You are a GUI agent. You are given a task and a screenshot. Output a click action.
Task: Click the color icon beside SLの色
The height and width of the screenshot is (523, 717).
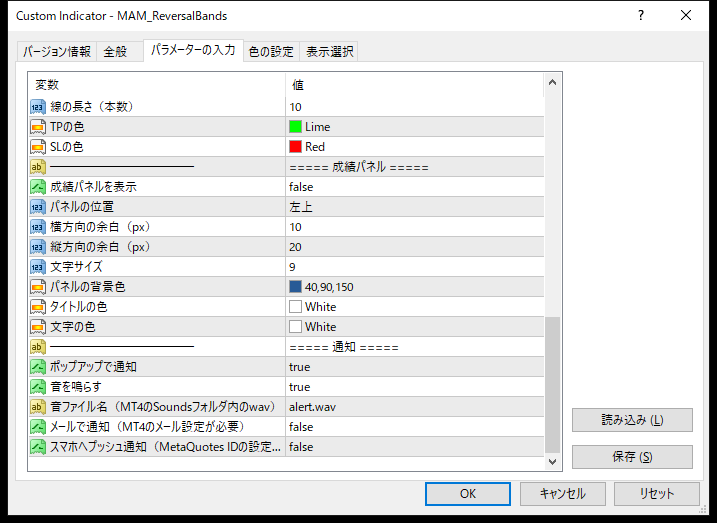coord(38,147)
